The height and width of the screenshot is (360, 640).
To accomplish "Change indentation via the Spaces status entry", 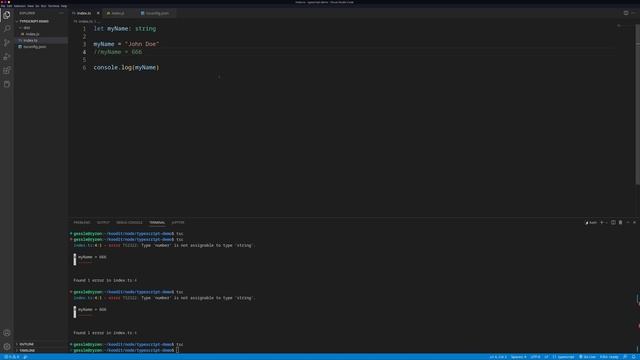I will (x=519, y=357).
